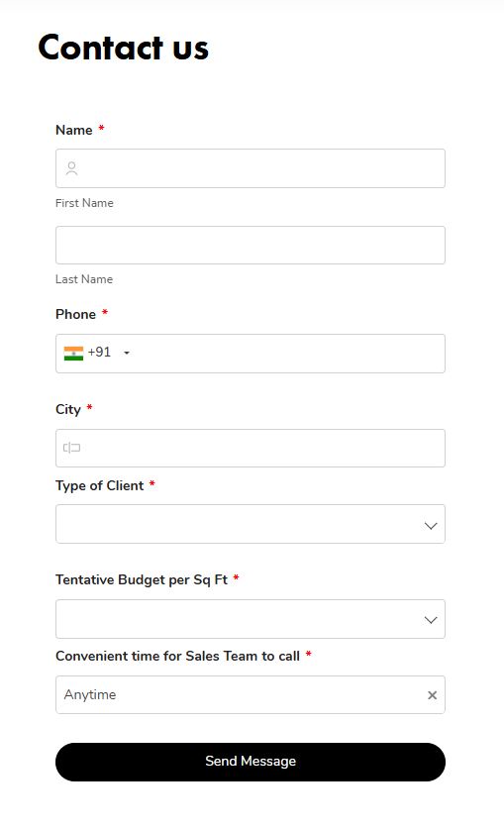Click the City field label
This screenshot has height=829, width=504.
coord(68,410)
